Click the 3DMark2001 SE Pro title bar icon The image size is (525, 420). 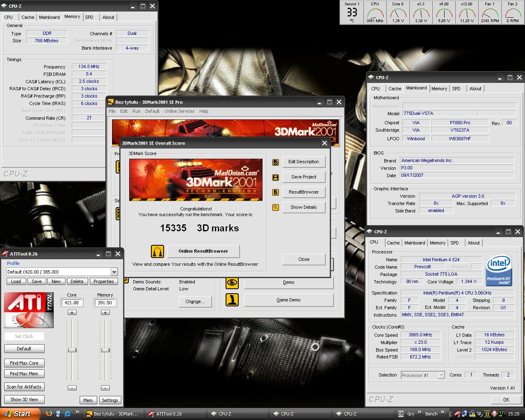(x=111, y=102)
